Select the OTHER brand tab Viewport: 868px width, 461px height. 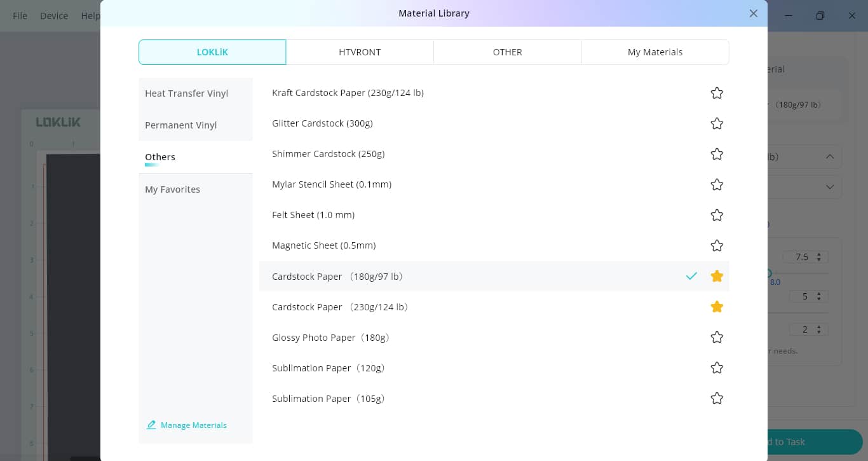507,52
